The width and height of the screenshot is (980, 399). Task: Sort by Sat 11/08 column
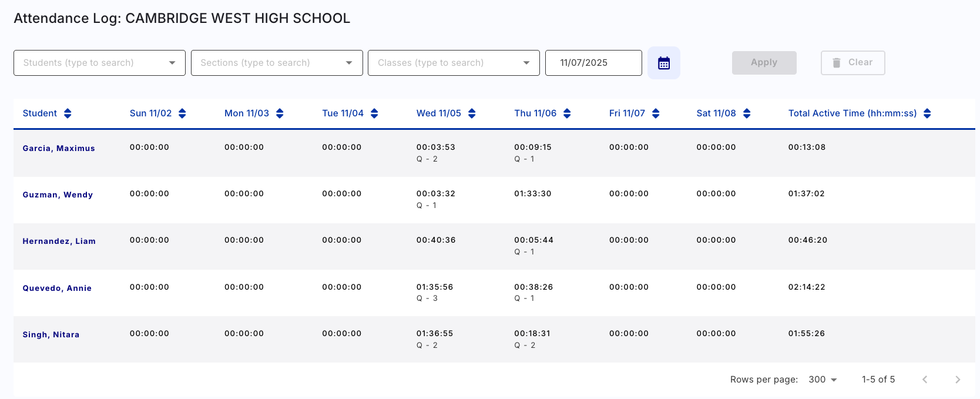747,113
